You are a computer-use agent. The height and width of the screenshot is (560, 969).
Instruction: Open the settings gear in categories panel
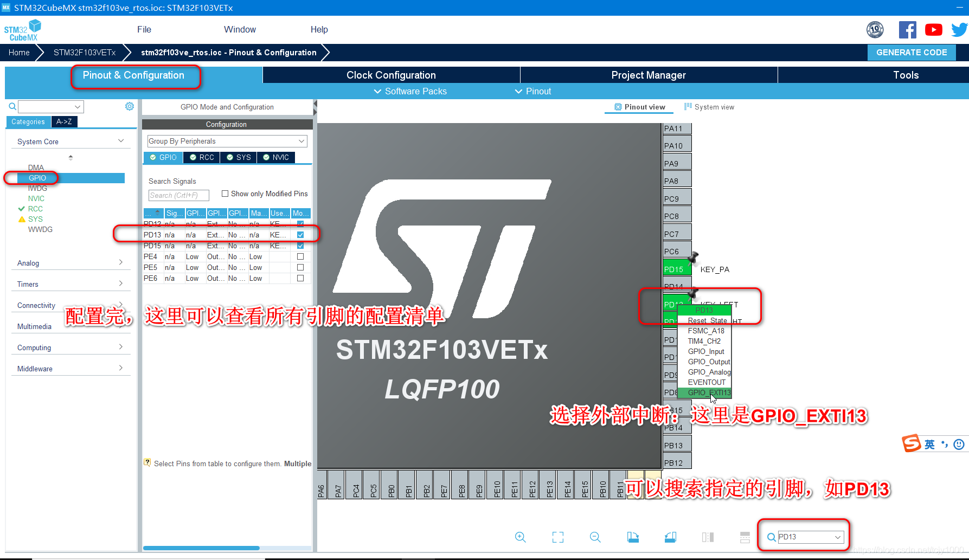coord(130,106)
